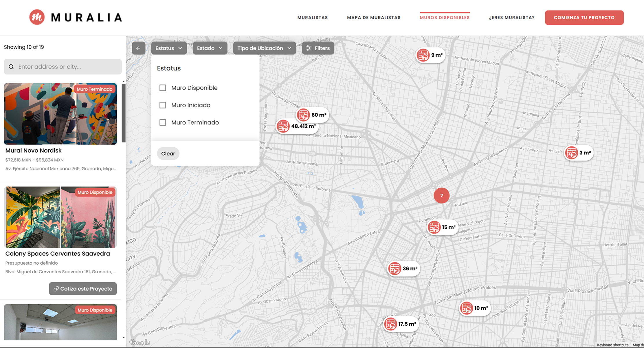This screenshot has height=348, width=644.
Task: Tick the Muro Terminado checkbox
Action: [x=163, y=122]
